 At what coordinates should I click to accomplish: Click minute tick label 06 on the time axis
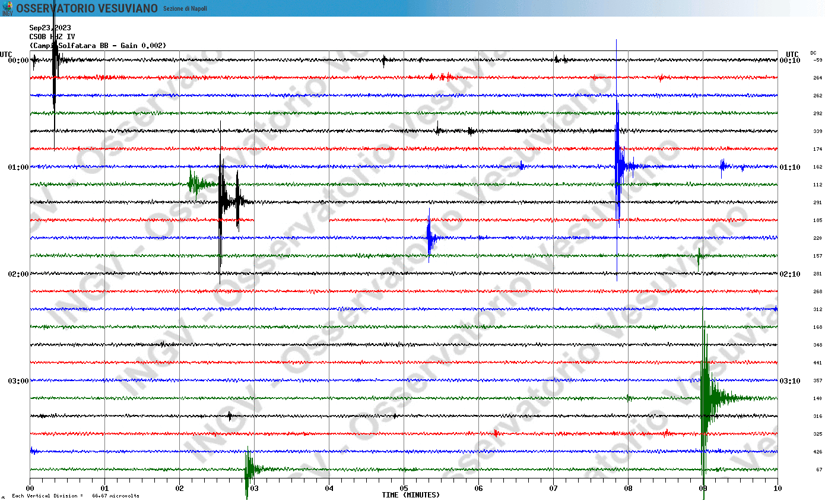point(478,489)
